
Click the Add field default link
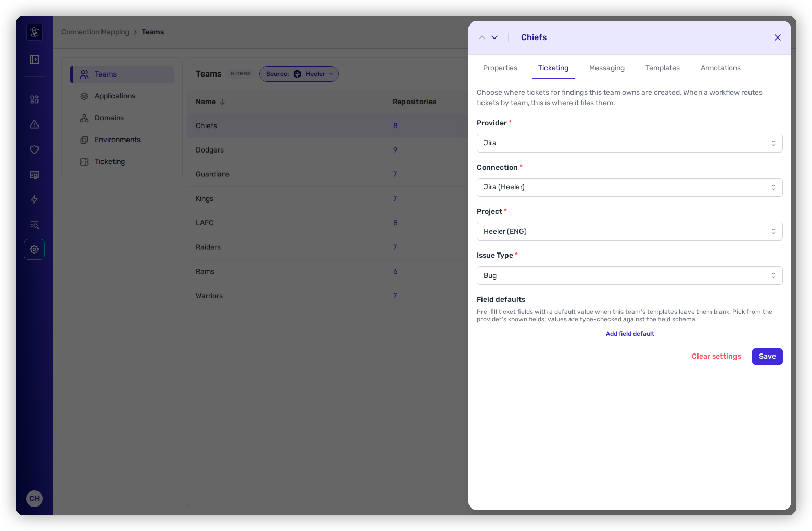tap(630, 334)
